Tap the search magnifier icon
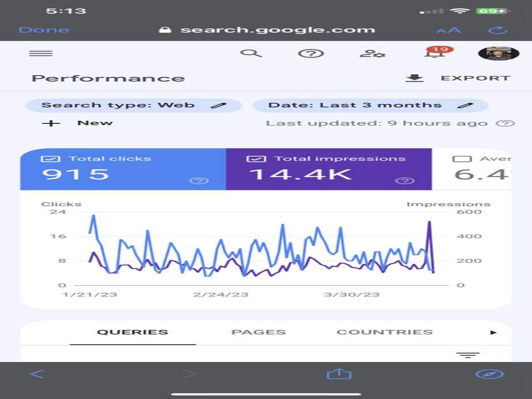The height and width of the screenshot is (399, 532). pos(251,53)
